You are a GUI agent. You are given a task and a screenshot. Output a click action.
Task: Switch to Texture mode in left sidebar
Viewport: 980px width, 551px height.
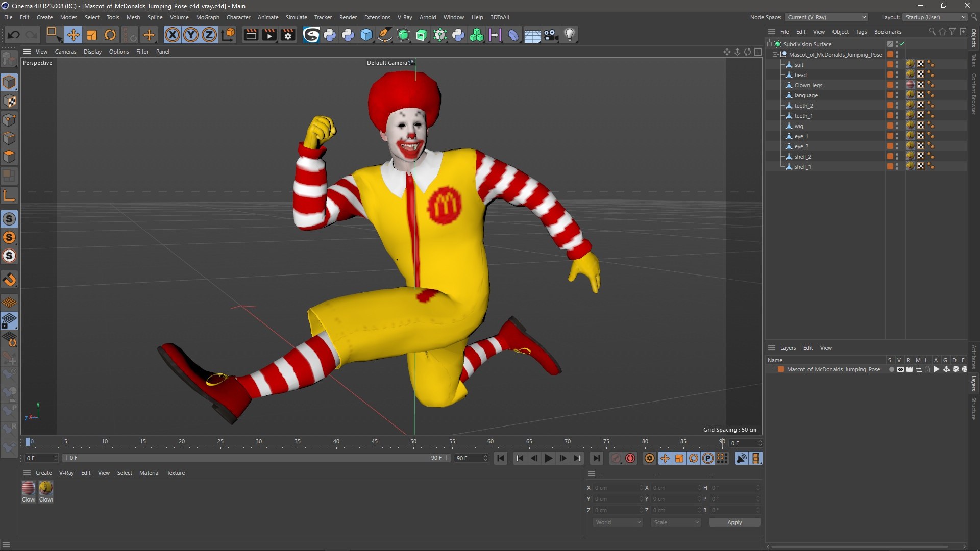coord(9,101)
